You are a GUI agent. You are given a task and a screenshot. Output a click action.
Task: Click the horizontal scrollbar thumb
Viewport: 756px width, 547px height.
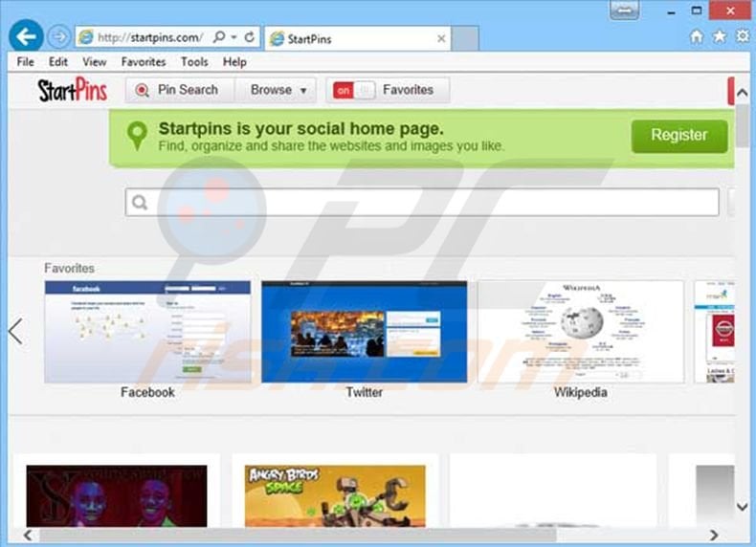pos(298,535)
